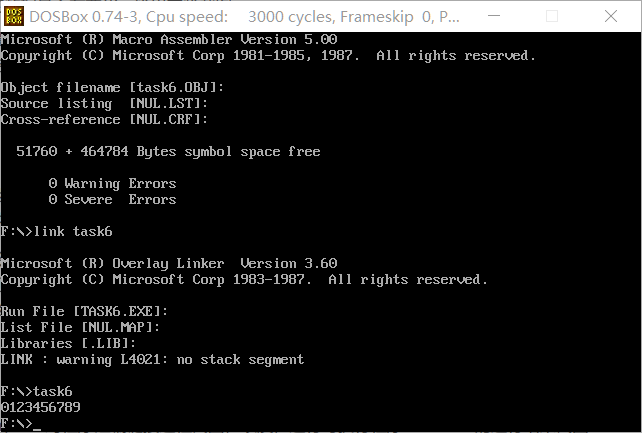Click the 0123456789 program output line
The height and width of the screenshot is (433, 642).
[41, 408]
